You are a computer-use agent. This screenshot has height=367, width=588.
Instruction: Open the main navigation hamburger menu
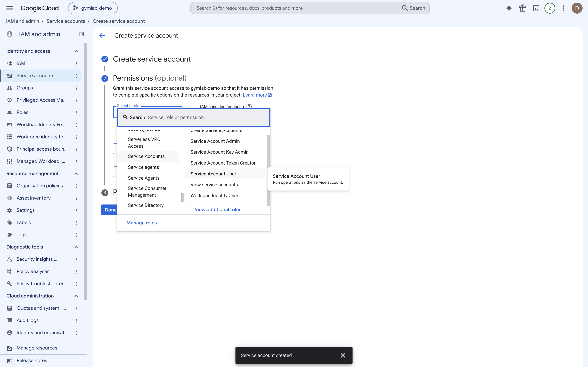(10, 8)
